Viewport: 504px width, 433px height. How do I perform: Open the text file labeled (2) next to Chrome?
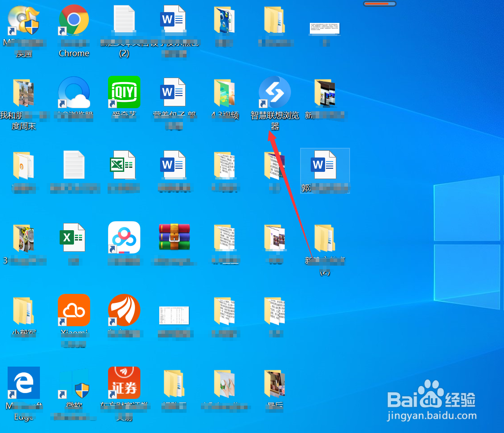pyautogui.click(x=124, y=19)
